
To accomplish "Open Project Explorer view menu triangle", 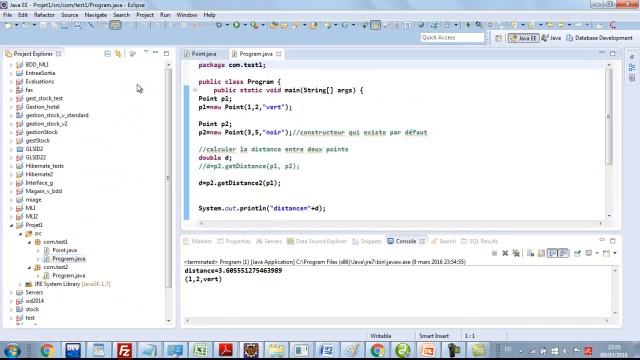I will pos(146,53).
